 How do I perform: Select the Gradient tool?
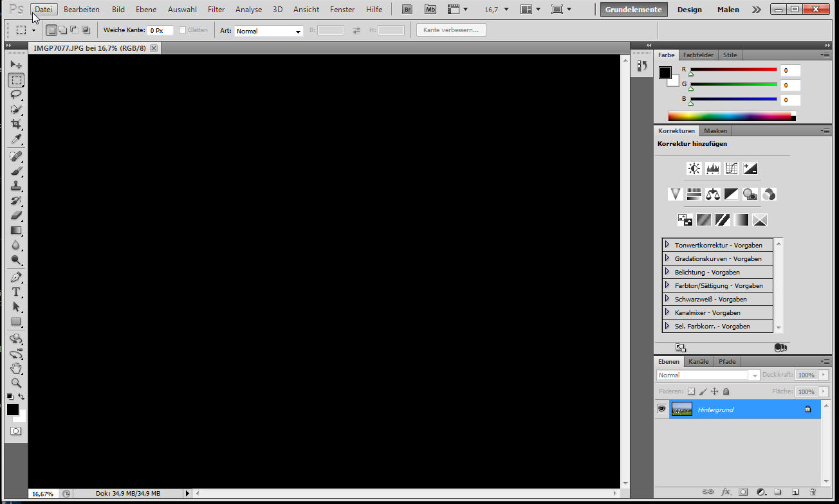(16, 230)
